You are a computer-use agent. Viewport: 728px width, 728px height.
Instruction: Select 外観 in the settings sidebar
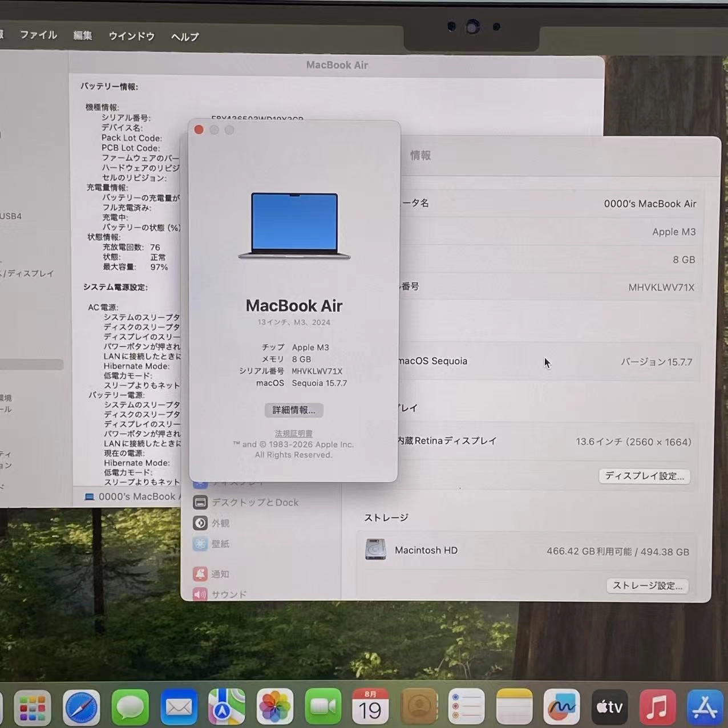211,523
